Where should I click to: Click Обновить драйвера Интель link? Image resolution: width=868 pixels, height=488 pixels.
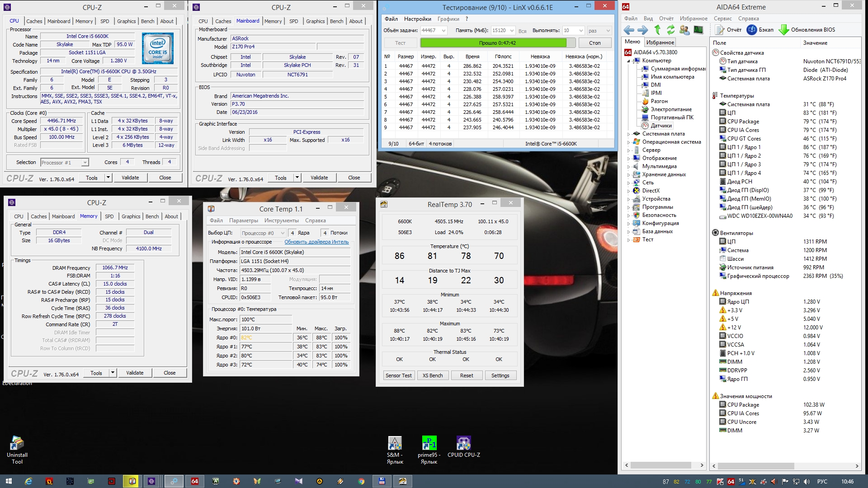coord(316,242)
